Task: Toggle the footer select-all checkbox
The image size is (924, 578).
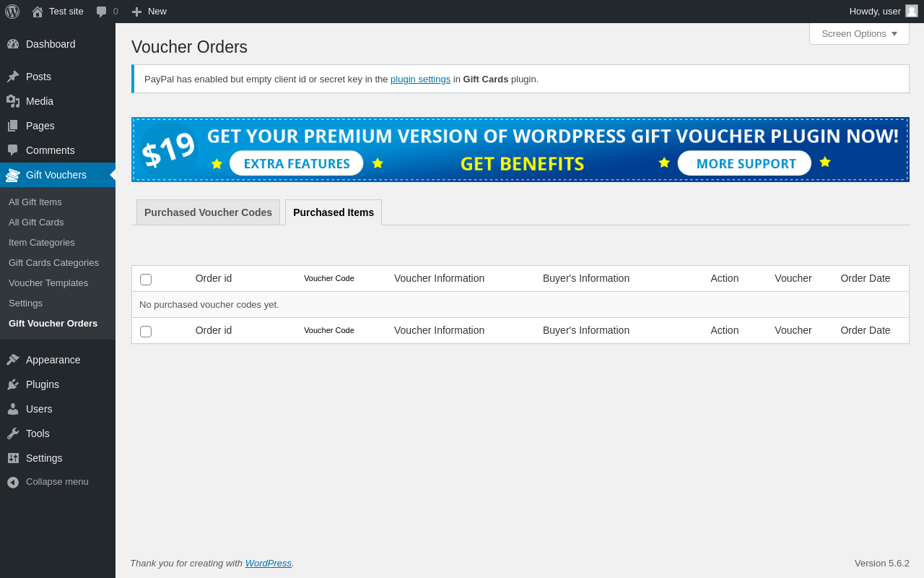Action: tap(146, 332)
